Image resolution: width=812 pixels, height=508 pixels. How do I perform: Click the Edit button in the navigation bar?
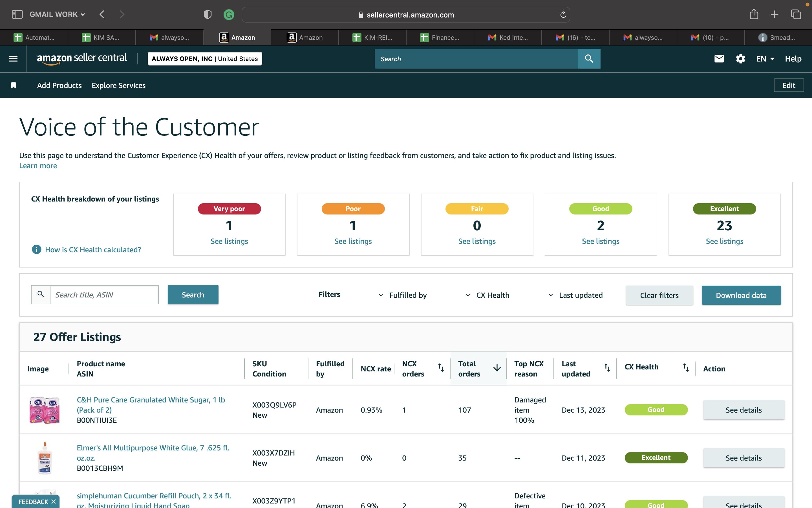tap(789, 85)
